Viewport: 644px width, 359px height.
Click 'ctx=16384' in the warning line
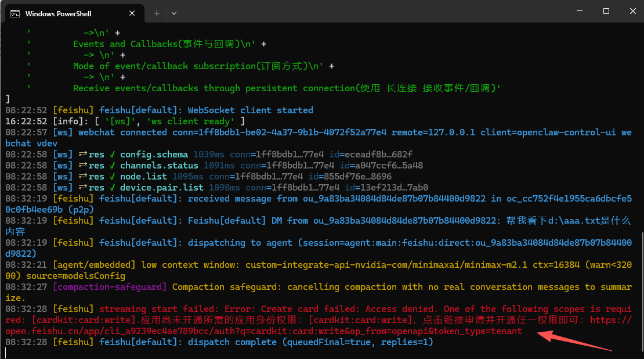(556, 265)
